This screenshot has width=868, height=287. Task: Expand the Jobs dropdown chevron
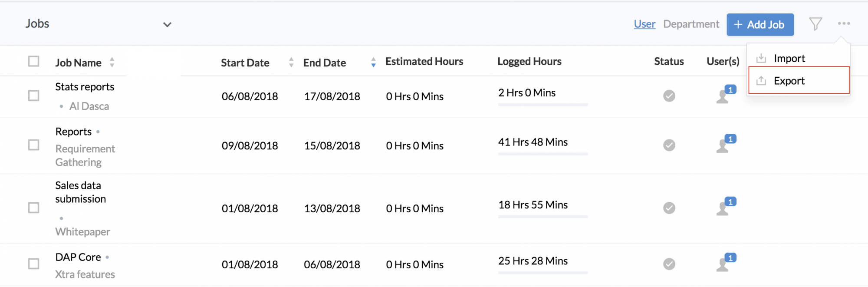(167, 25)
